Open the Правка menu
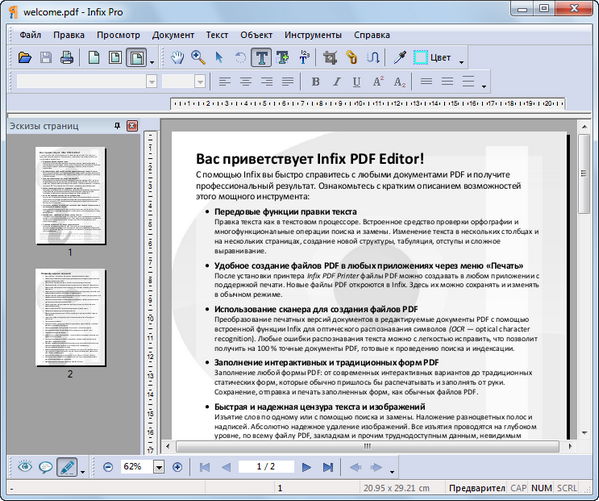 (x=69, y=35)
